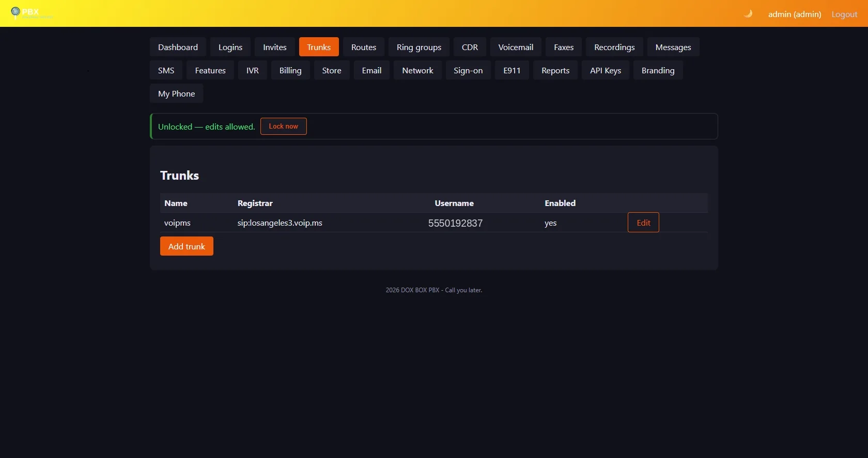View the Reports tab
Viewport: 868px width, 458px height.
555,70
